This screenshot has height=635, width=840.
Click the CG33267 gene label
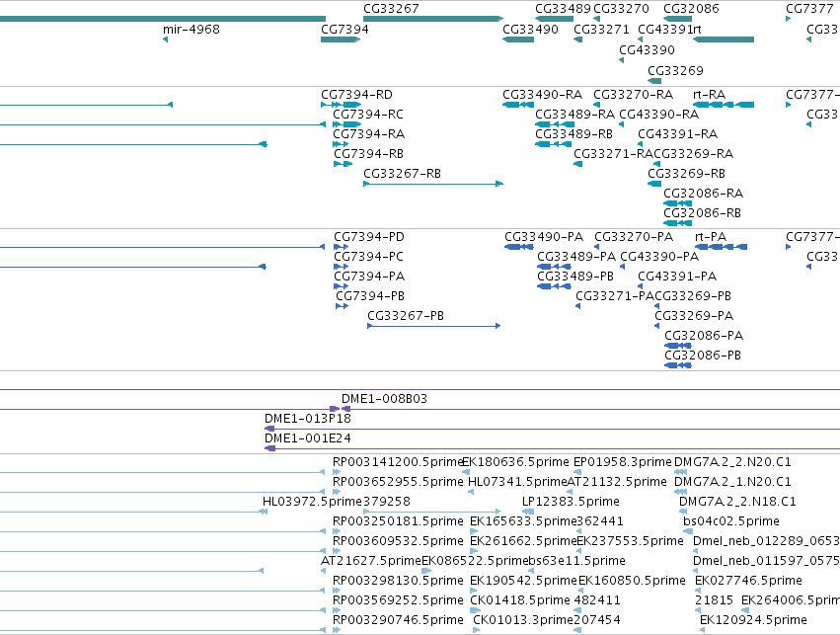click(391, 9)
